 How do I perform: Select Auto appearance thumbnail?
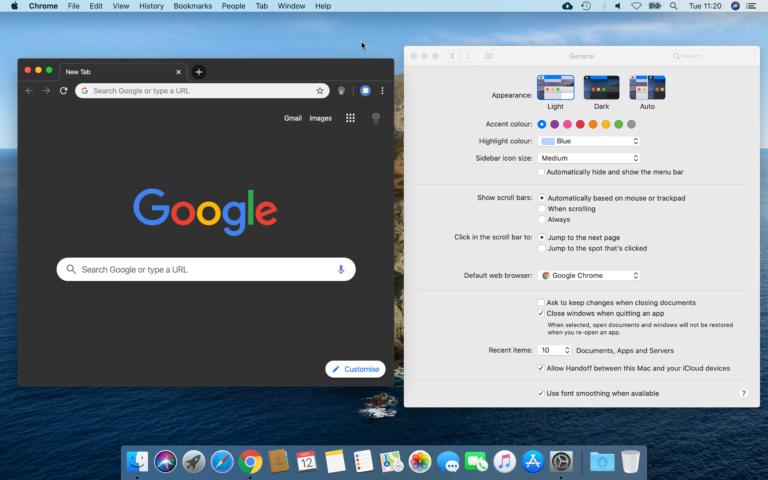(x=647, y=88)
